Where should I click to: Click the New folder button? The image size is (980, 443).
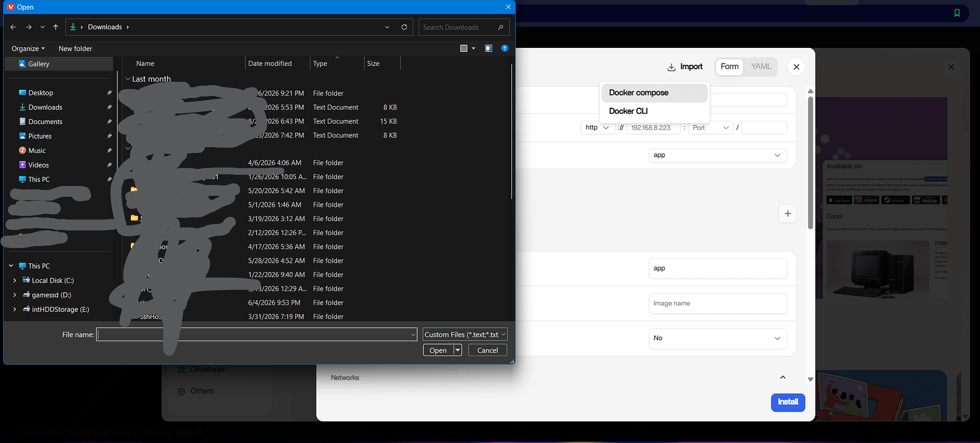point(75,48)
